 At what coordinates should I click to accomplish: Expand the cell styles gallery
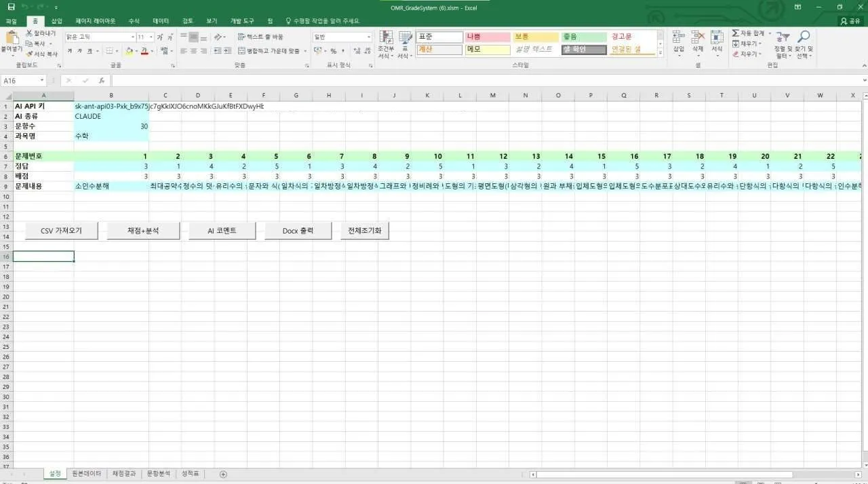click(x=660, y=52)
